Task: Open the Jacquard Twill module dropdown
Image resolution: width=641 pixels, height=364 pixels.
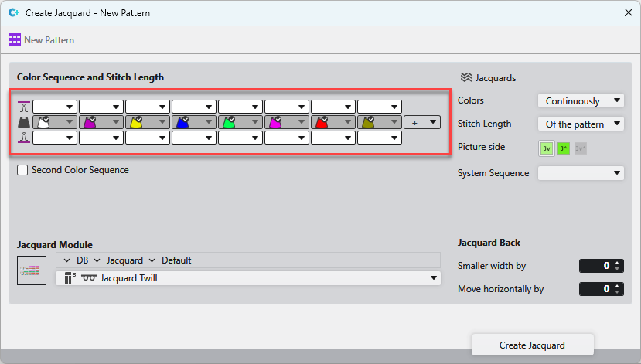Action: pos(247,278)
